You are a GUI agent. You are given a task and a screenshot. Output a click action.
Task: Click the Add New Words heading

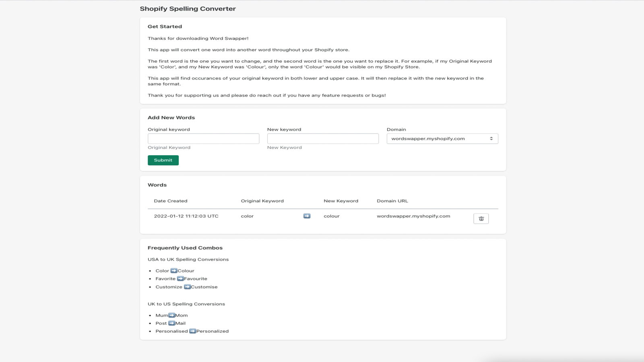pos(171,117)
